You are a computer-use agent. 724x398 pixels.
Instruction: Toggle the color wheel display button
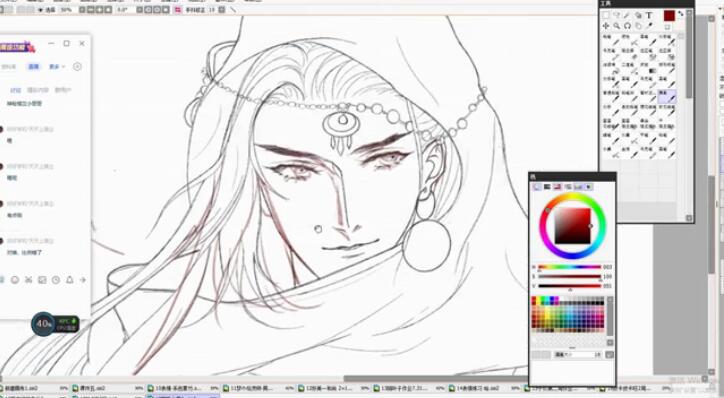pos(537,187)
